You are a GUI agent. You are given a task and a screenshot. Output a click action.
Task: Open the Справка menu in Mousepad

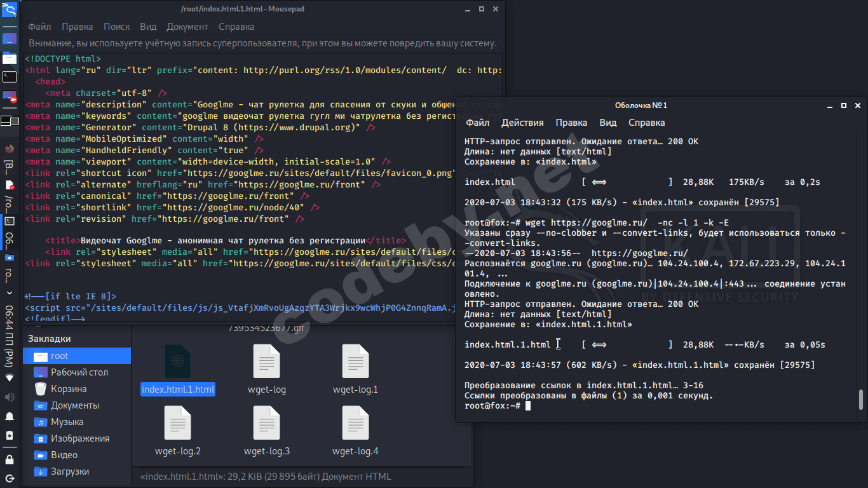[x=236, y=27]
